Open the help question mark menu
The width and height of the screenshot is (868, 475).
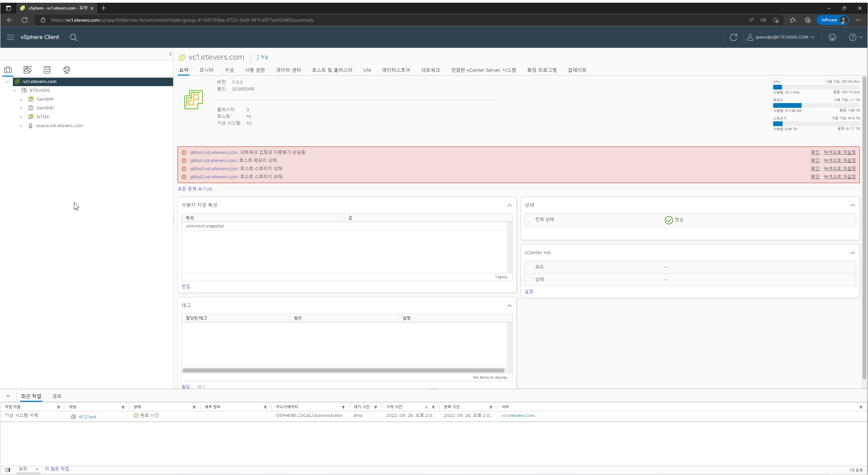(x=855, y=37)
